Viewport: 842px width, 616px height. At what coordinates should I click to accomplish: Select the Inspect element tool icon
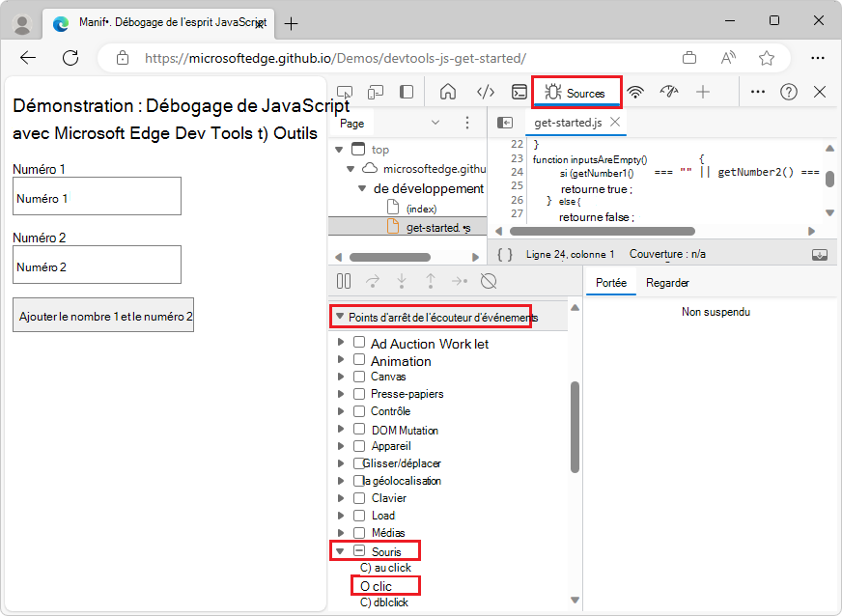pyautogui.click(x=346, y=91)
